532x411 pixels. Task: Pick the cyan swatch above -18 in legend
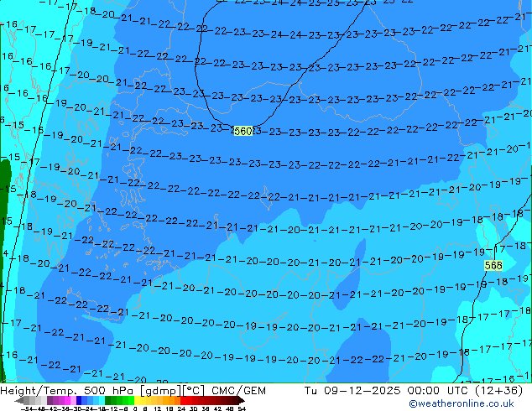click(102, 400)
